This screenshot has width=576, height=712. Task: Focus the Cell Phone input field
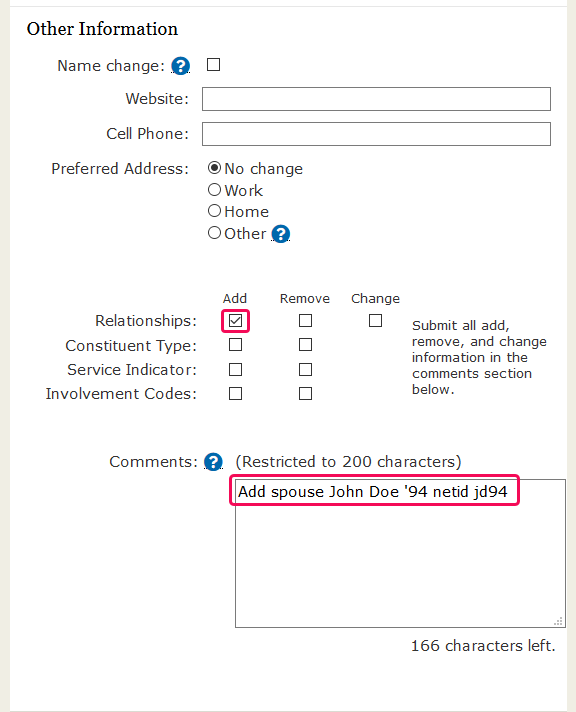tap(376, 134)
